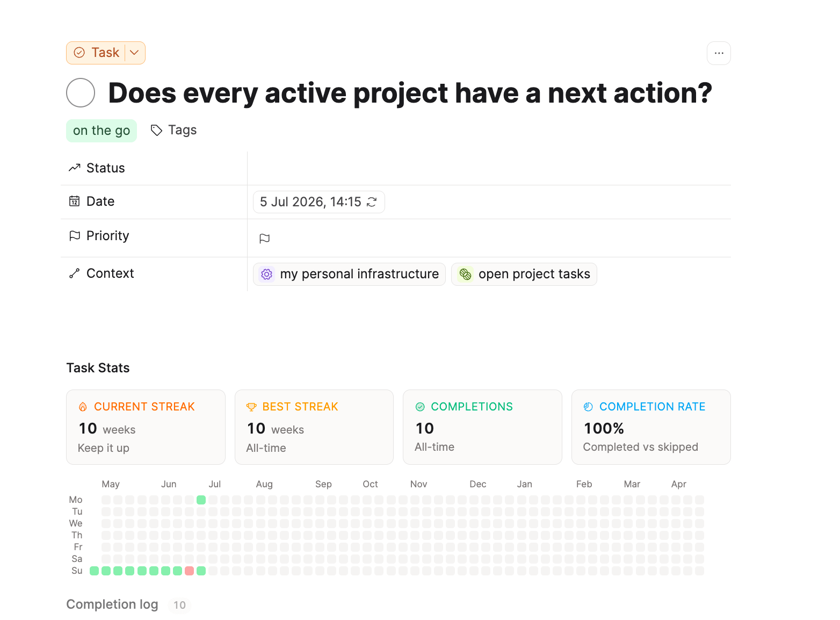The width and height of the screenshot is (840, 620).
Task: Click the Task type badge icon
Action: coord(79,53)
